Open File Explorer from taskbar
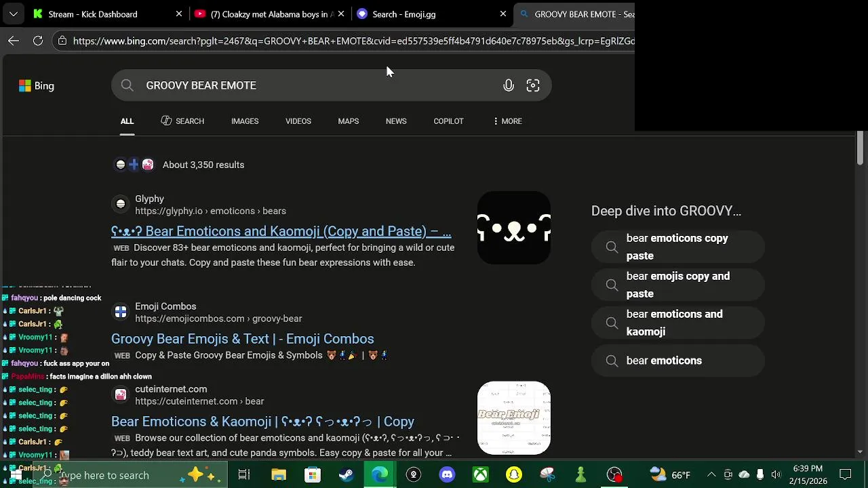Screen dimensions: 868x488 point(279,475)
